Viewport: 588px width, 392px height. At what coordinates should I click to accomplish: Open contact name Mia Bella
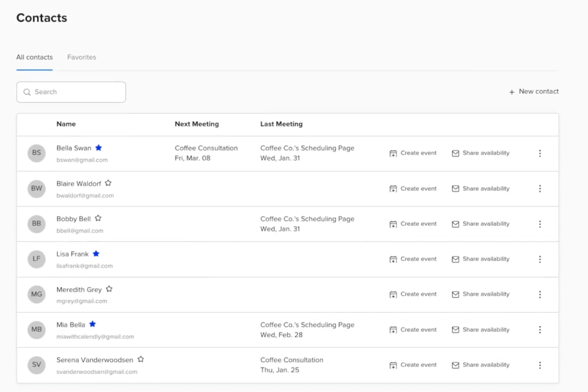[x=71, y=325]
